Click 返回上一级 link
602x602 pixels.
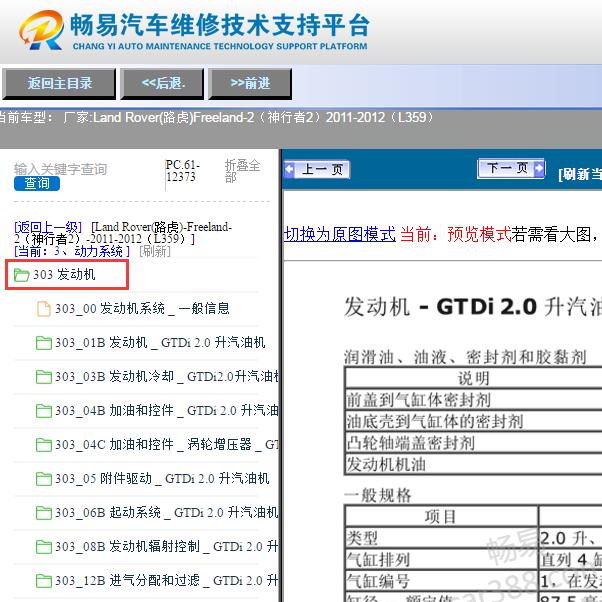click(x=48, y=227)
